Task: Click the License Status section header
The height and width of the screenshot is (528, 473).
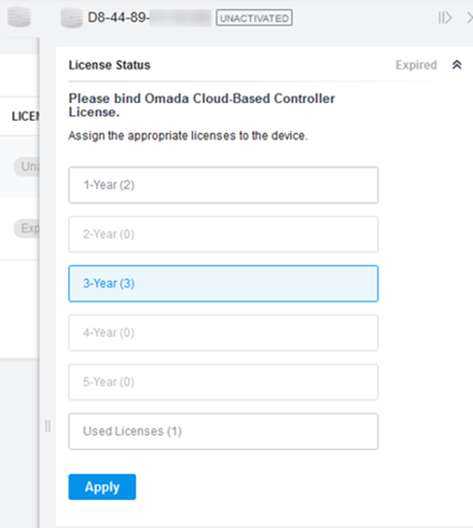Action: 109,65
